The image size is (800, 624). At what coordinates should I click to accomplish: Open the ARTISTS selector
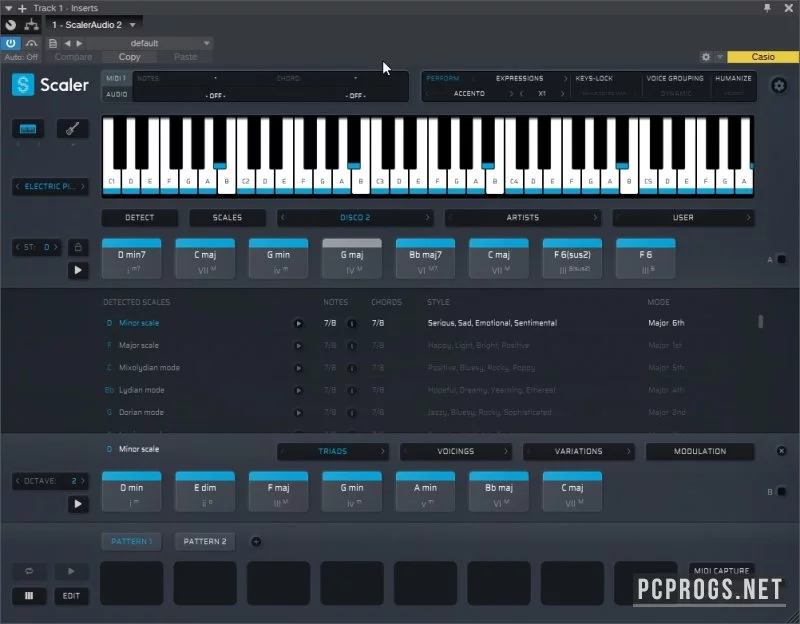[x=522, y=217]
